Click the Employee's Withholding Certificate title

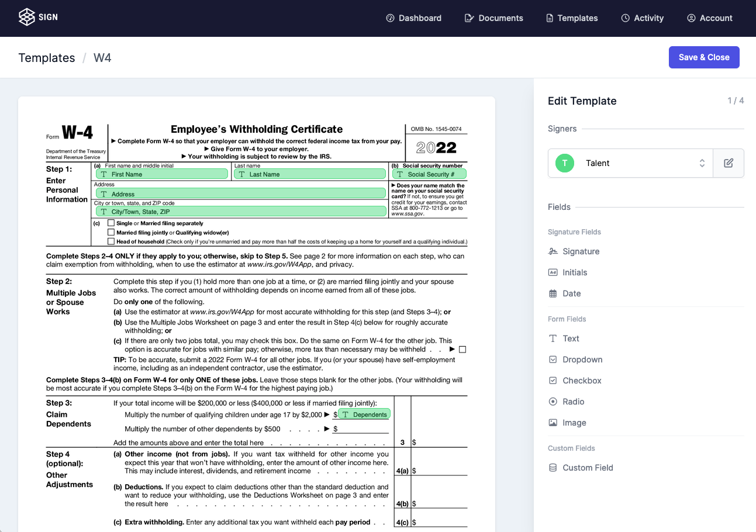257,129
